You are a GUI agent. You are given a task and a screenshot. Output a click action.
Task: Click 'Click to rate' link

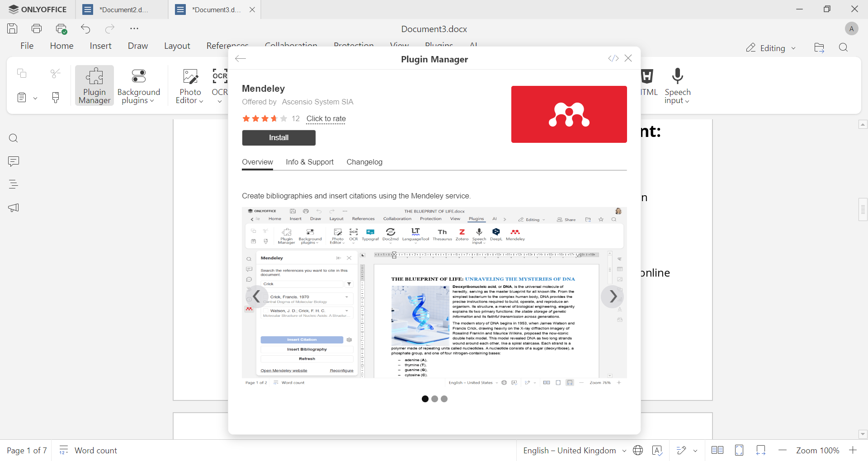[x=326, y=118]
